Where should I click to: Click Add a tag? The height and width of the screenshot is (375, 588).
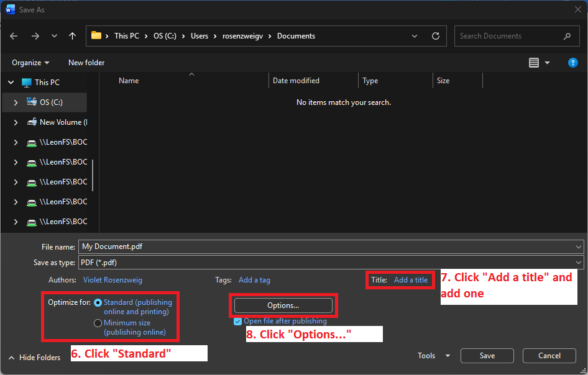[x=254, y=280]
